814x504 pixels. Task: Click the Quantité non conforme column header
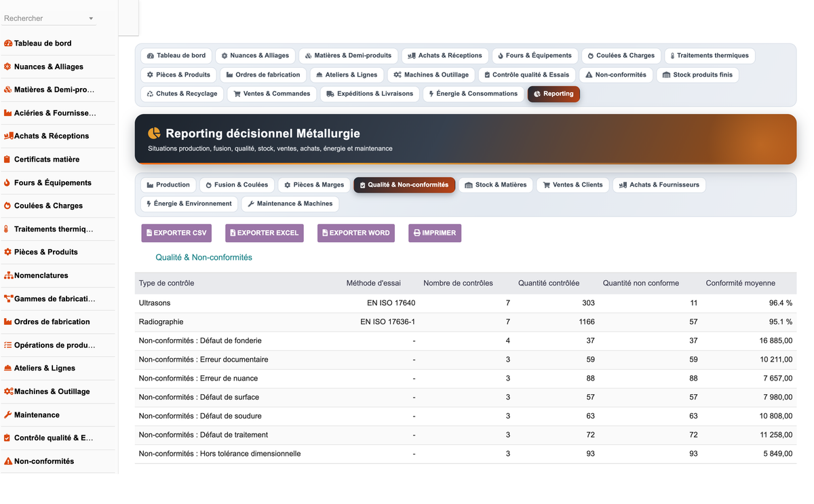pos(640,283)
